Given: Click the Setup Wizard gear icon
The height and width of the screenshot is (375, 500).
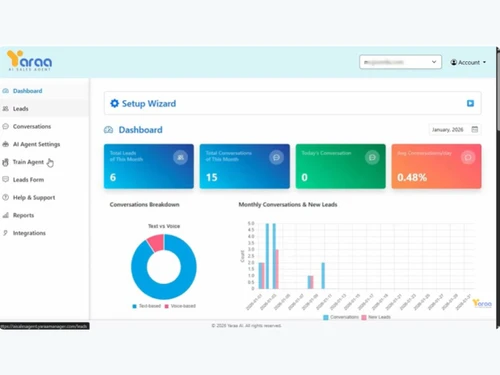Looking at the screenshot, I should 114,103.
